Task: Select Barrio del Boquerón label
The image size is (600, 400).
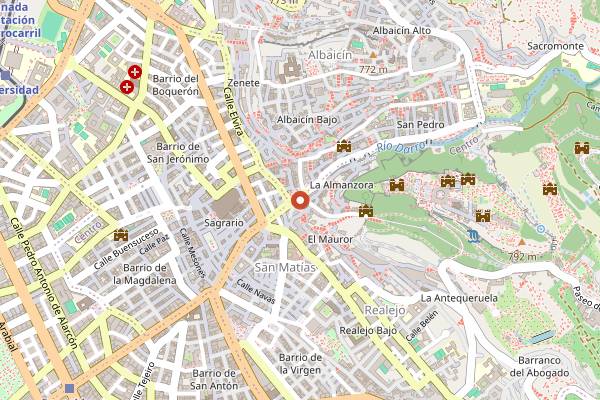Action: tap(176, 85)
